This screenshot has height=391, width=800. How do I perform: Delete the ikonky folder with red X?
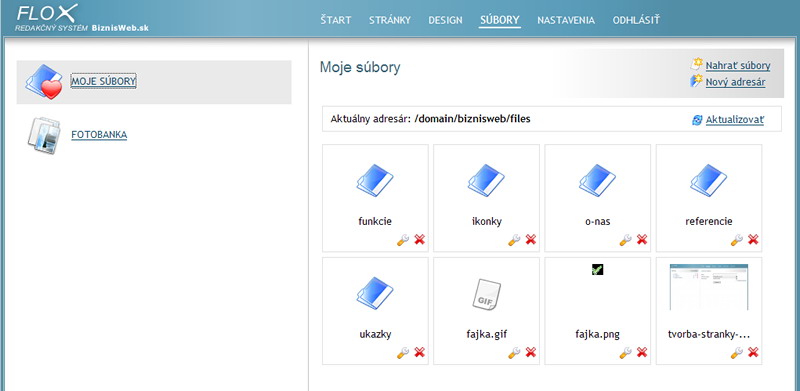531,239
